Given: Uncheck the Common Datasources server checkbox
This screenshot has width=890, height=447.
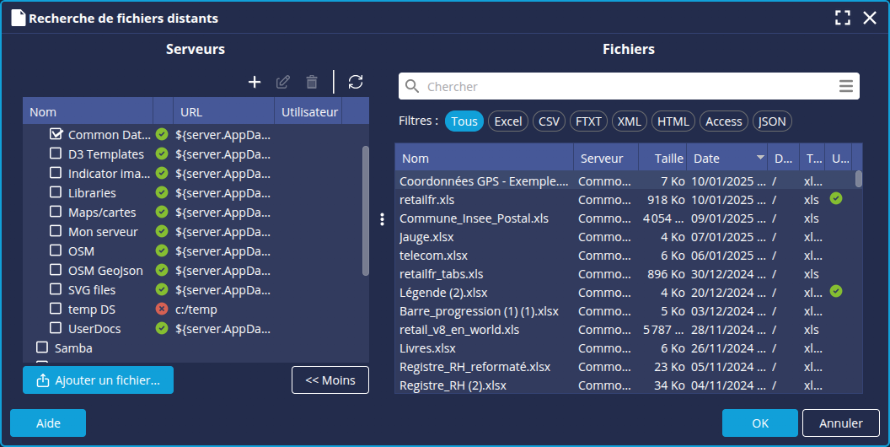Looking at the screenshot, I should click(x=57, y=134).
